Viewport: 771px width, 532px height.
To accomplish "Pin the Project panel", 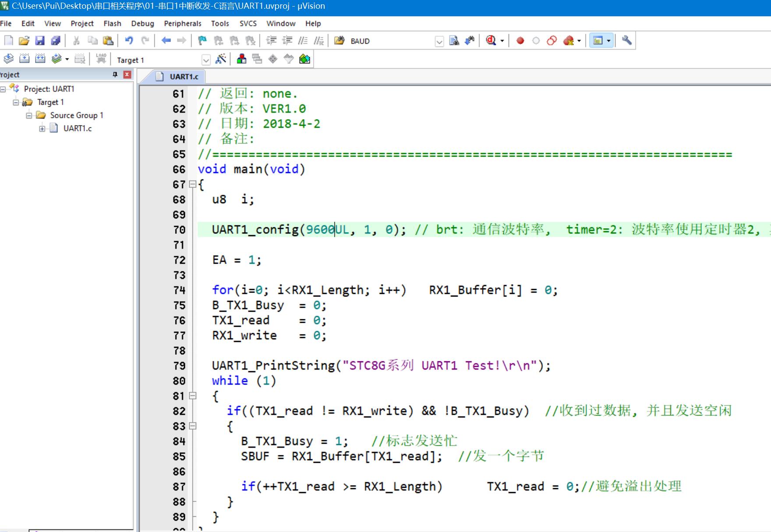I will coord(115,74).
